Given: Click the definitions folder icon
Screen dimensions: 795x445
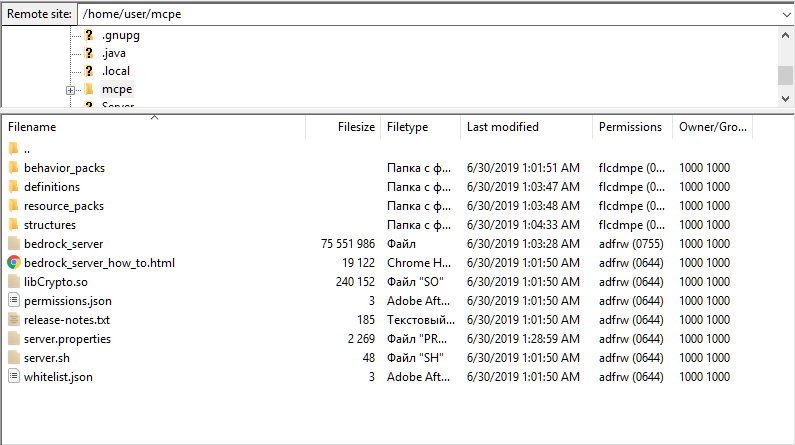Looking at the screenshot, I should point(14,187).
